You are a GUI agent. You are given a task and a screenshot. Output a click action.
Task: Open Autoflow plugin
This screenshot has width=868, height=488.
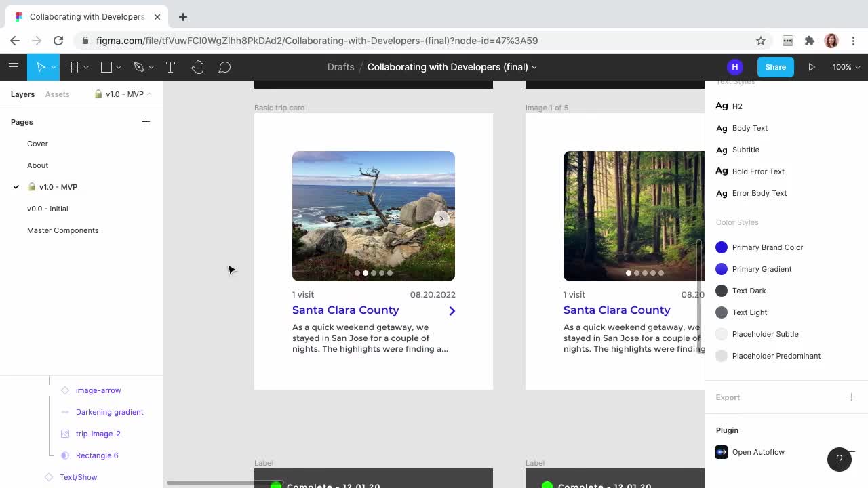coord(757,452)
